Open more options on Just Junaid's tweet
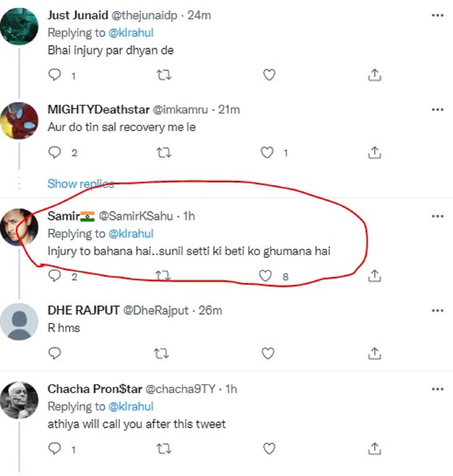This screenshot has height=476, width=453. click(x=438, y=14)
